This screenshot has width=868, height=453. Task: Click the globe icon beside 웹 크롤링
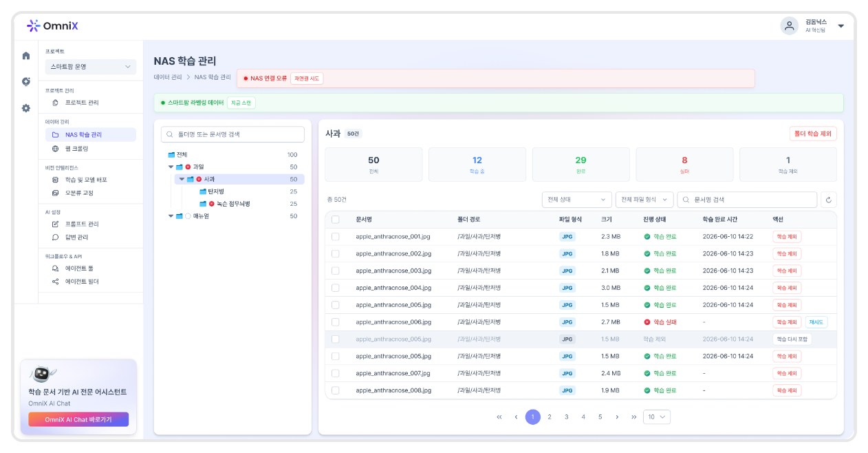pos(56,148)
